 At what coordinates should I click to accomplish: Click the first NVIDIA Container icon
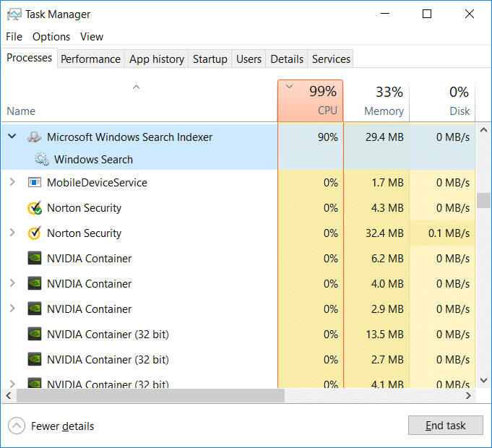tap(34, 259)
